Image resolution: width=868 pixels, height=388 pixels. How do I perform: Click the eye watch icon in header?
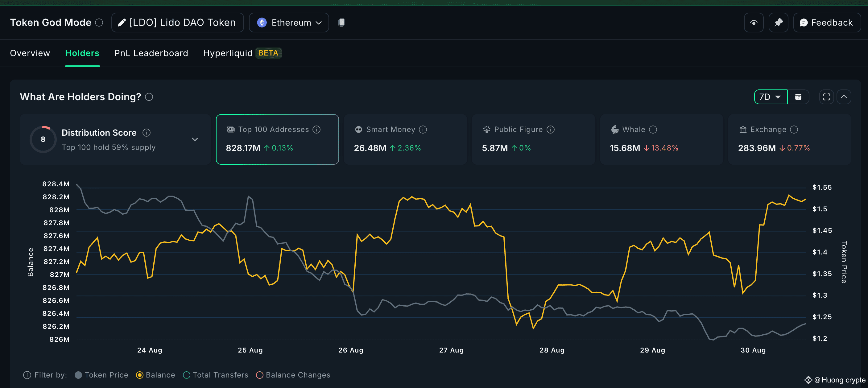click(x=754, y=23)
